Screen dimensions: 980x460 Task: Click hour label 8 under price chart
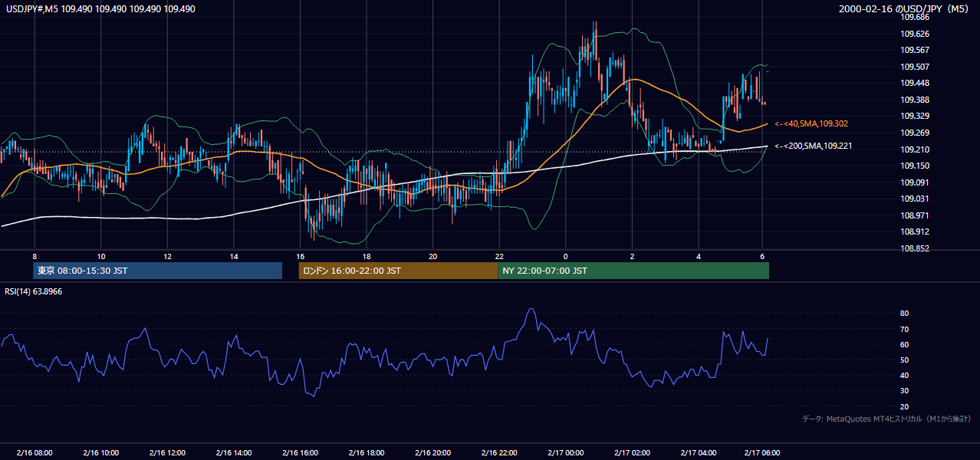tap(35, 256)
